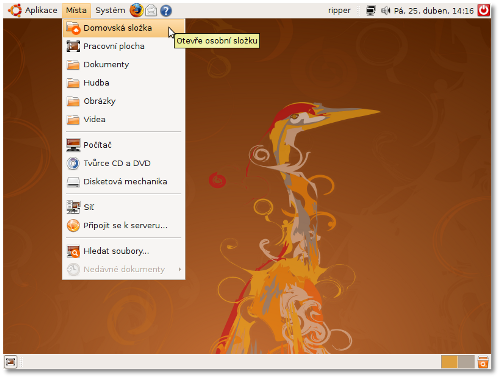The image size is (500, 378).
Task: Click the Videa folder icon
Action: point(73,119)
